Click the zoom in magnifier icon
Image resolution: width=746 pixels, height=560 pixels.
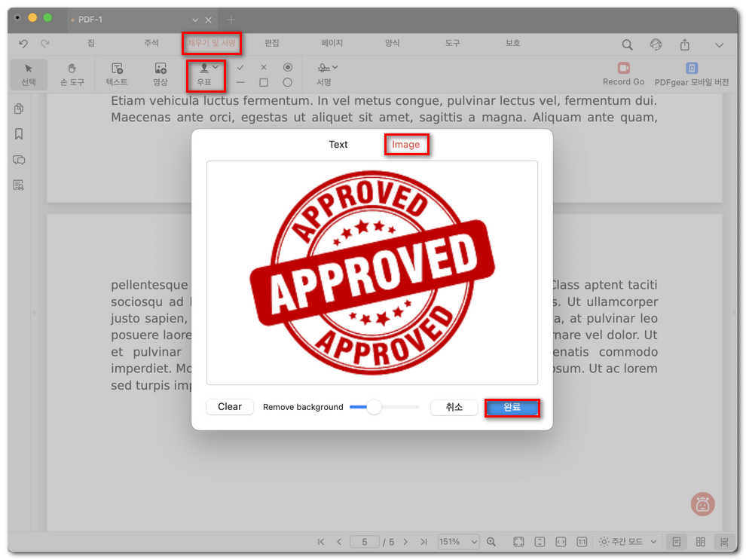coord(491,542)
